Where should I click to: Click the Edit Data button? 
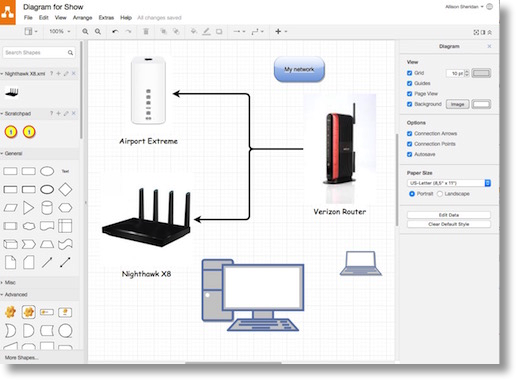coord(449,215)
